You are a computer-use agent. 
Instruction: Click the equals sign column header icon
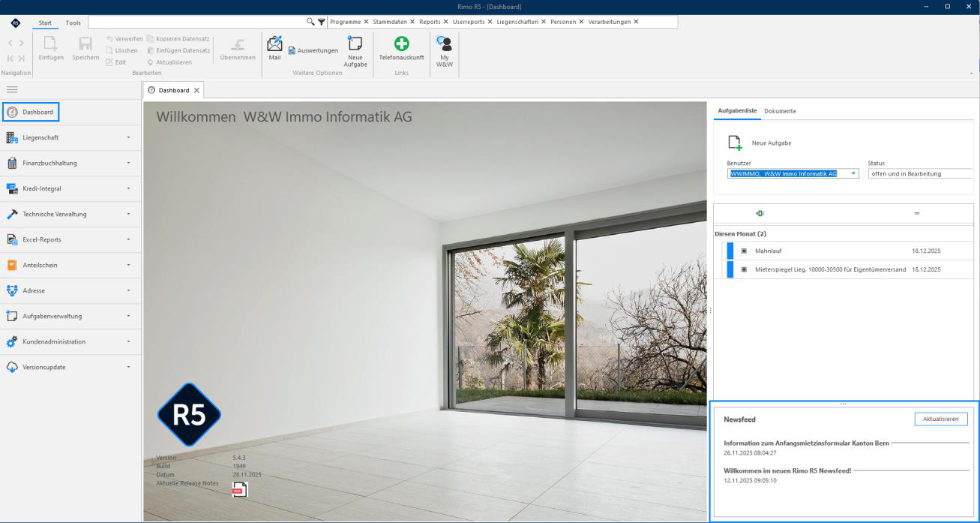pyautogui.click(x=916, y=214)
